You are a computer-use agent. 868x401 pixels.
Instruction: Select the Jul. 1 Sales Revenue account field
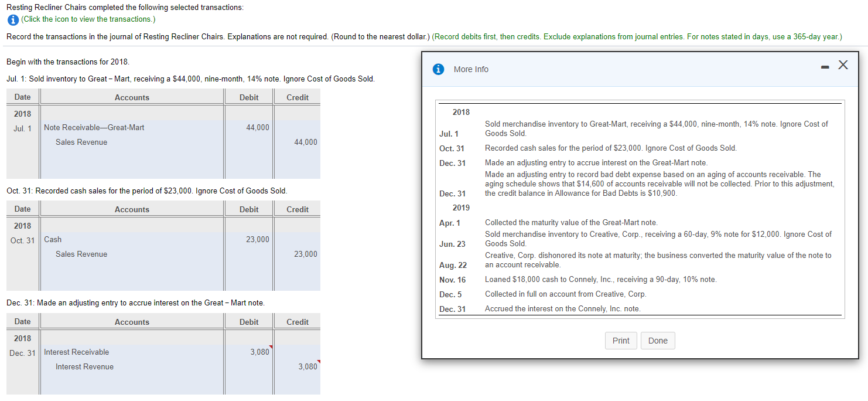pos(132,142)
